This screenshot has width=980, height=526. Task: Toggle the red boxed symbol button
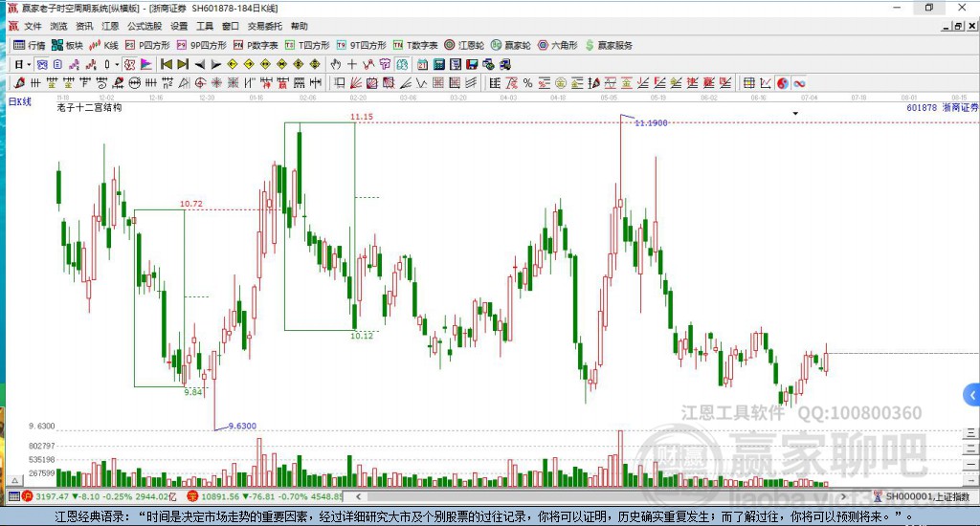129,64
